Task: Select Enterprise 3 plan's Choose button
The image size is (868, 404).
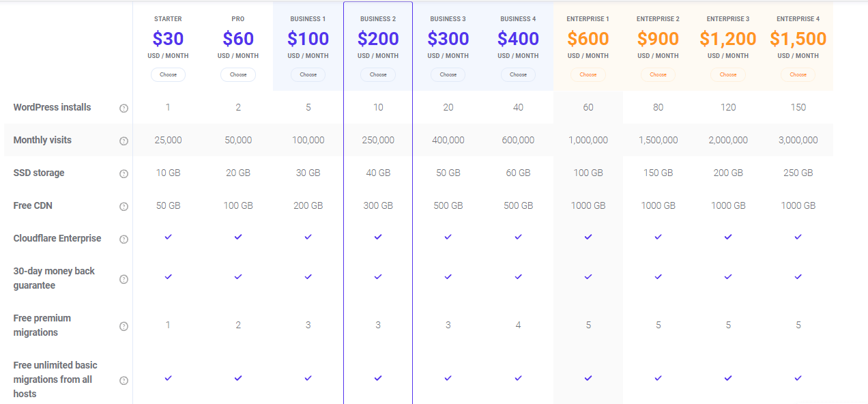Action: [x=728, y=74]
